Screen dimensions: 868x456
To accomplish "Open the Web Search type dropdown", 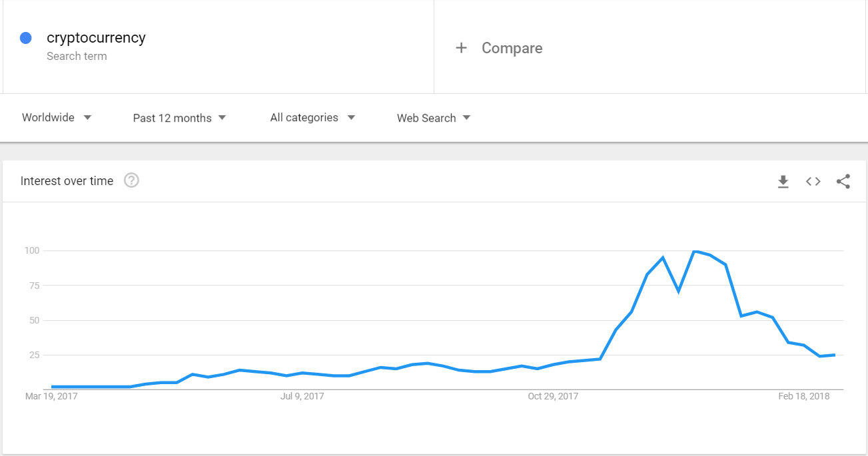I will (434, 118).
